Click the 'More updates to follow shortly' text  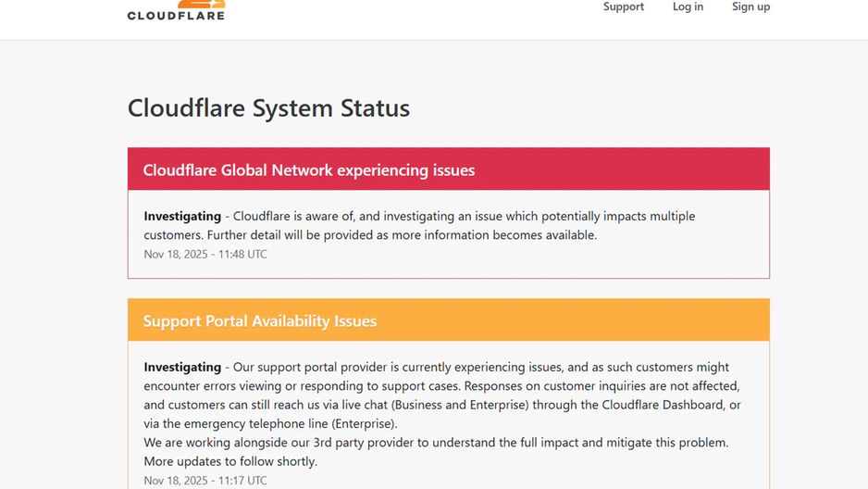[x=230, y=461]
